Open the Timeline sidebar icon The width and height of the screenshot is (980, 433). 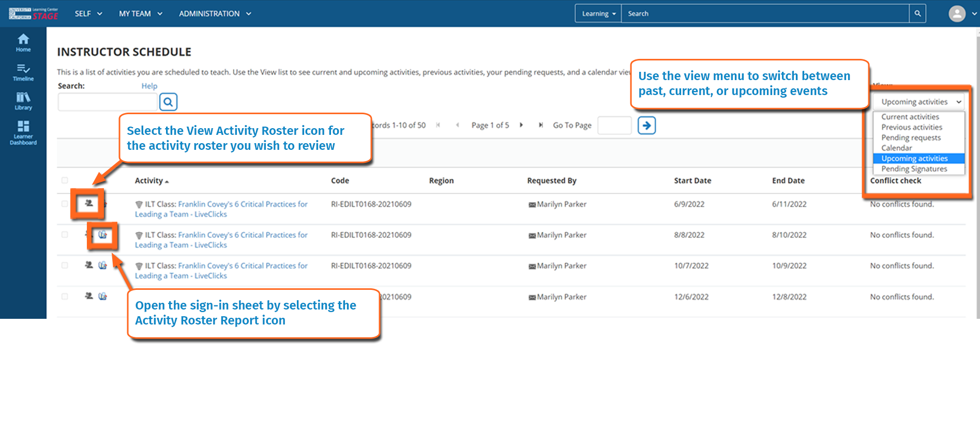coord(23,72)
